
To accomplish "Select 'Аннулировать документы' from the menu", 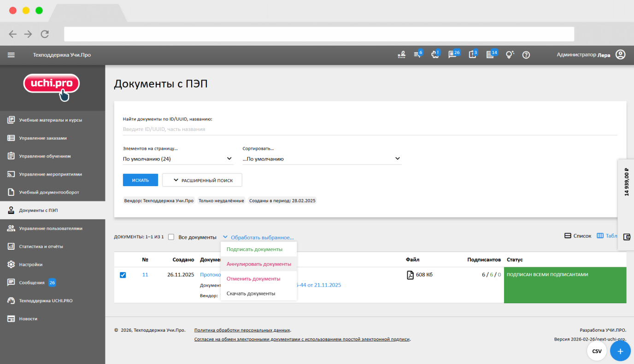I will (258, 264).
